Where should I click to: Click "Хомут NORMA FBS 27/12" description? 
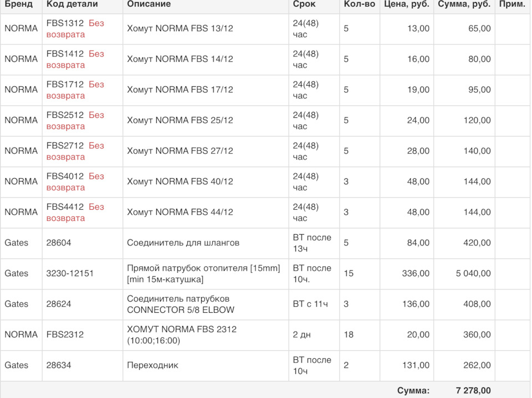(x=180, y=151)
